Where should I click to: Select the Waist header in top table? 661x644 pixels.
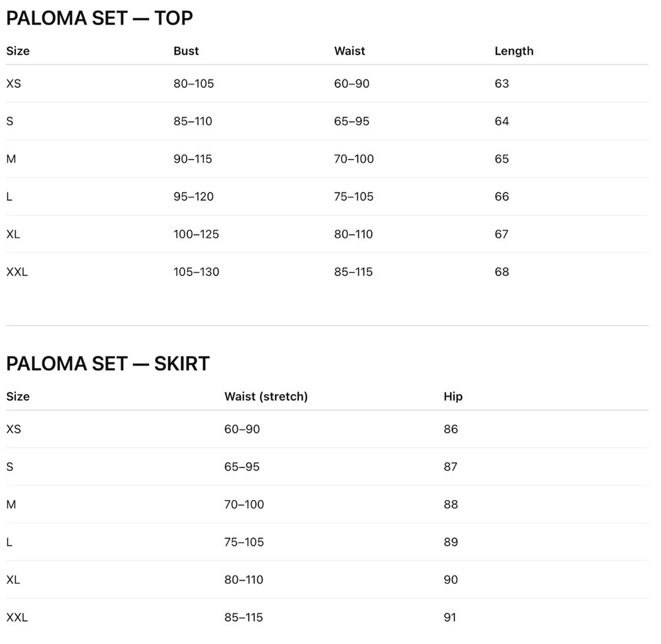[349, 51]
